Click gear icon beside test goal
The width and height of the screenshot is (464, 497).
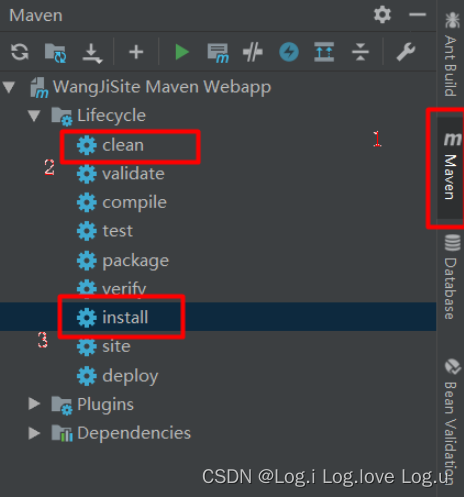coord(87,231)
